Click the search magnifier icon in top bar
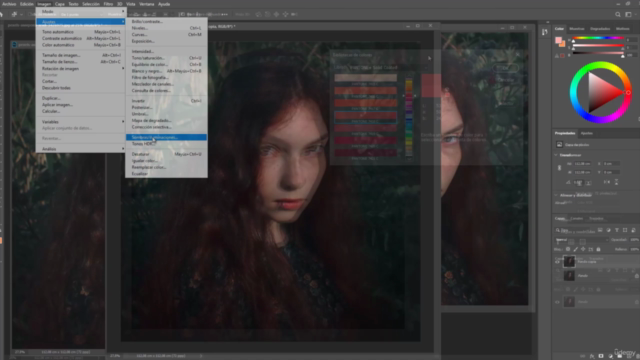This screenshot has width=640, height=360. [x=618, y=14]
